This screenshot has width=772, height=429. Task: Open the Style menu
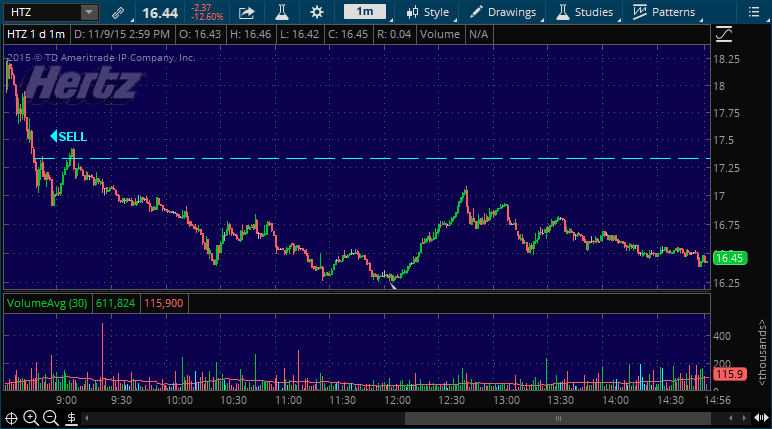[x=428, y=12]
